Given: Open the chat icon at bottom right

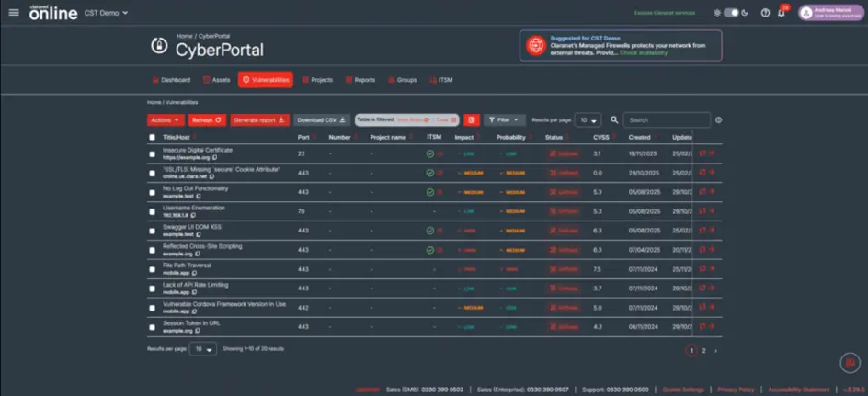Looking at the screenshot, I should click(x=850, y=362).
